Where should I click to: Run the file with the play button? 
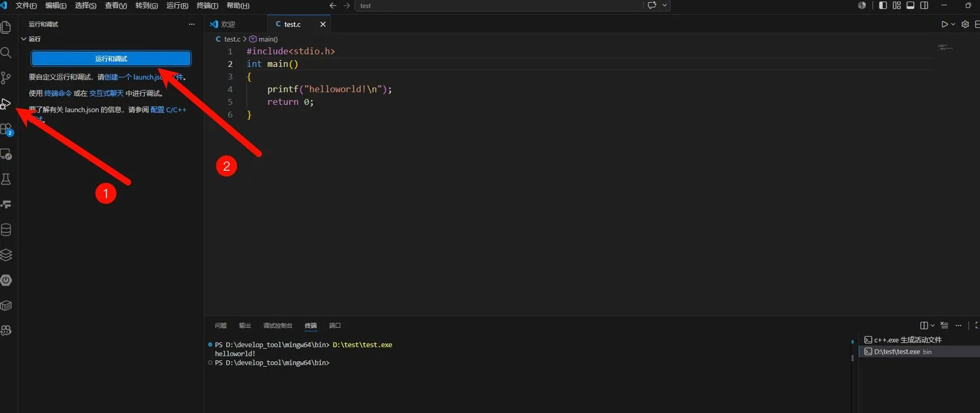(945, 24)
